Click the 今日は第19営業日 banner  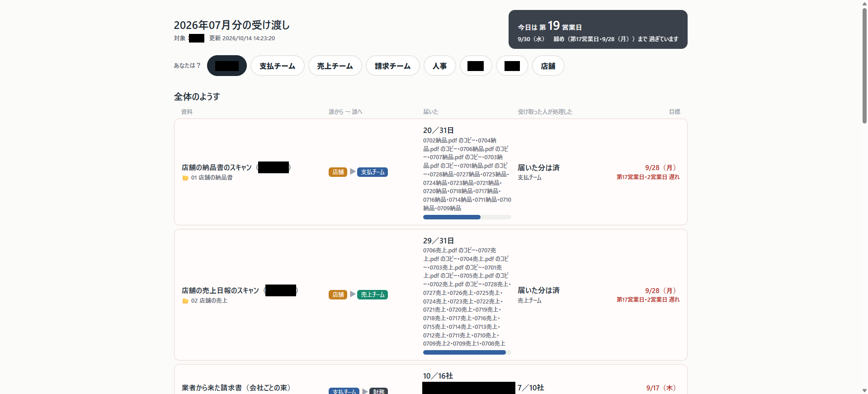(x=598, y=29)
